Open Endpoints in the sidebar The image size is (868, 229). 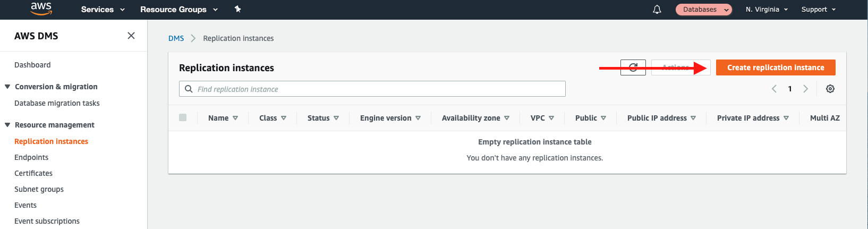[31, 157]
